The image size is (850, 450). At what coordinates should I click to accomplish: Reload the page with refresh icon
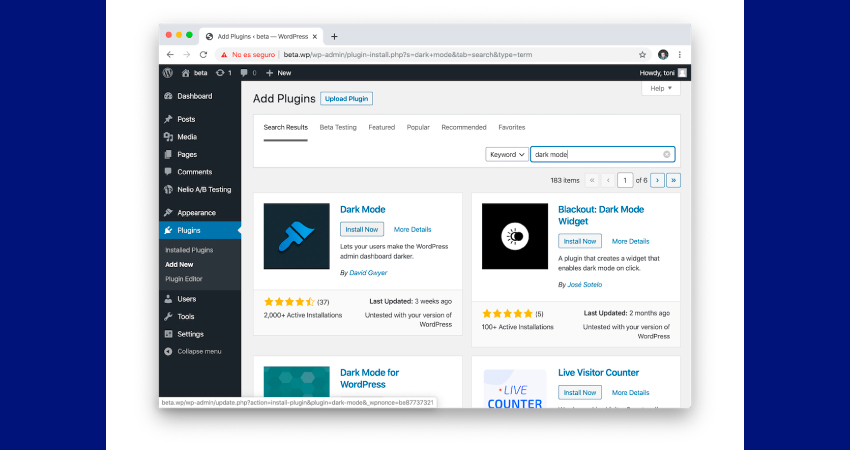click(203, 55)
